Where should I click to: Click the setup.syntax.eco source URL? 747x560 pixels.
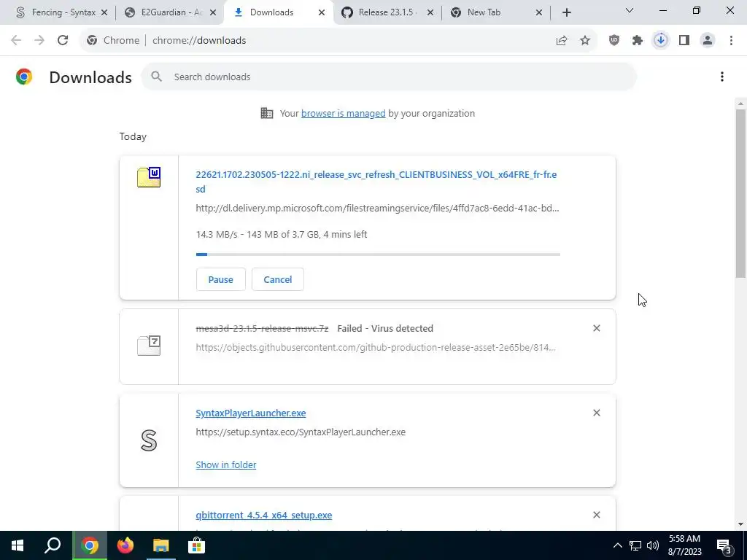pyautogui.click(x=301, y=432)
